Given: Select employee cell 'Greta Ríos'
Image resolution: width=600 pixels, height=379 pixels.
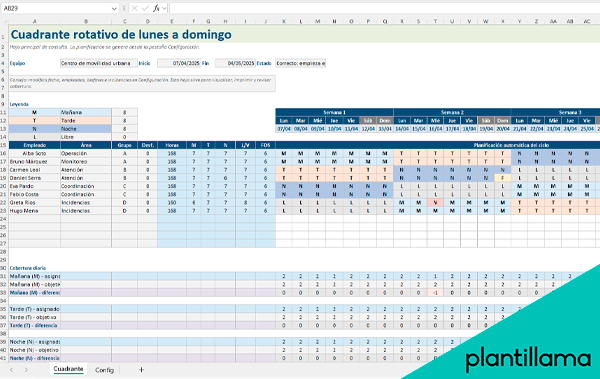Looking at the screenshot, I should [x=34, y=203].
